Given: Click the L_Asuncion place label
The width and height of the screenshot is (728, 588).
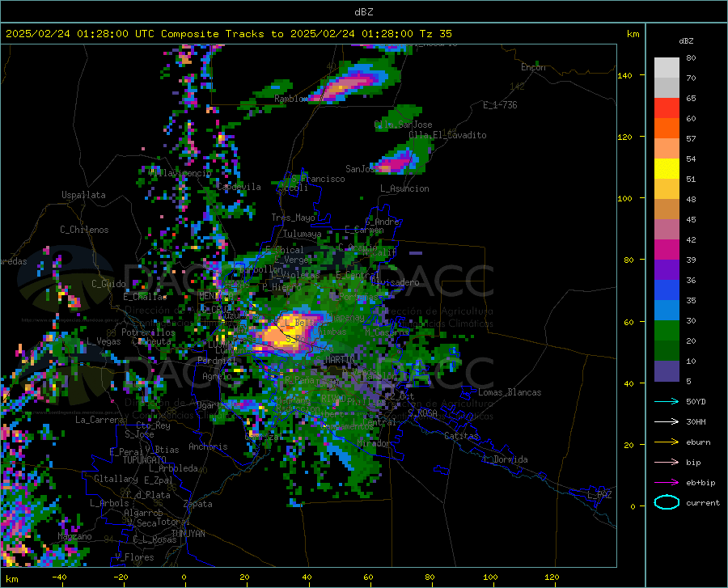Looking at the screenshot, I should pyautogui.click(x=404, y=188).
